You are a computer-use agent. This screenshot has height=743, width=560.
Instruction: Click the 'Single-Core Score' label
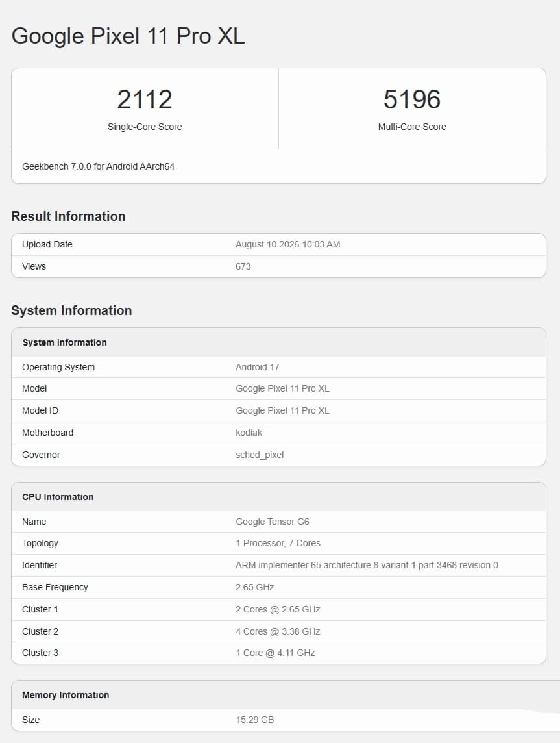coord(144,127)
